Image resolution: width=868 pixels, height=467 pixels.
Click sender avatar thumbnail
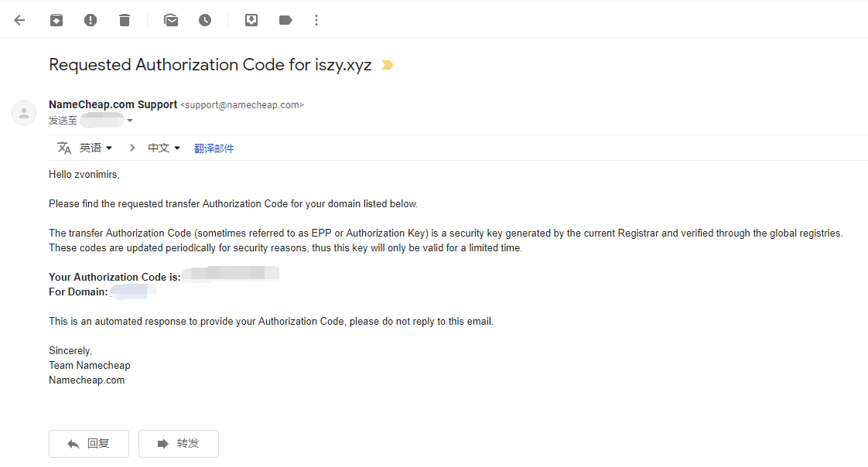tap(24, 113)
